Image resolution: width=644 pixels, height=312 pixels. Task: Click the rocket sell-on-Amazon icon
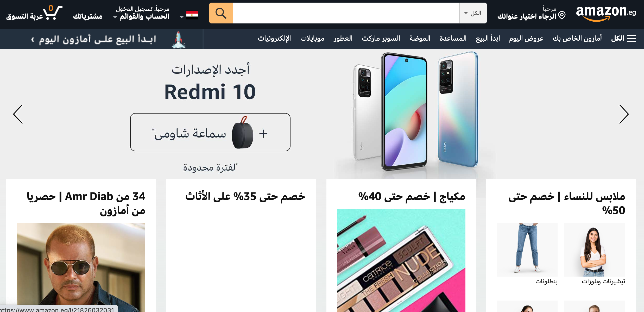(x=179, y=40)
